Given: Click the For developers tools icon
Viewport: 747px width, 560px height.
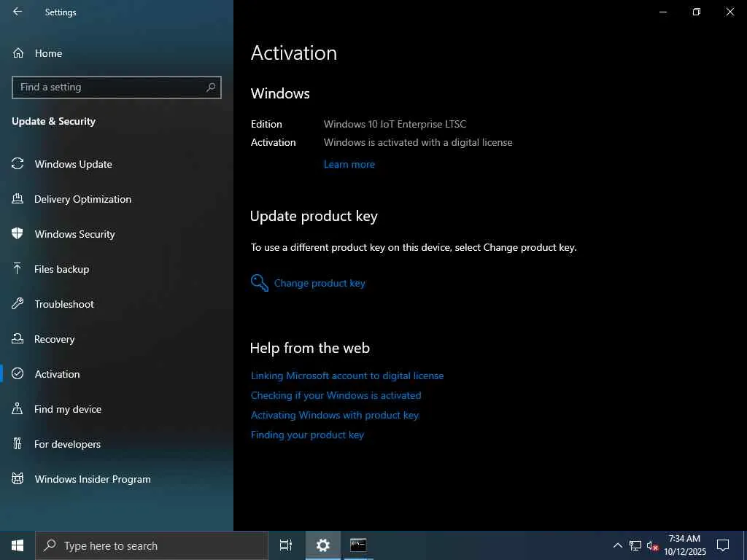Looking at the screenshot, I should (18, 444).
